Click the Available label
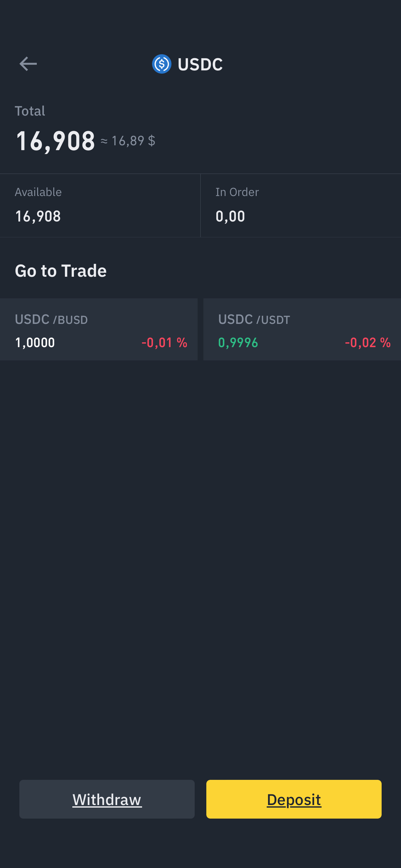The height and width of the screenshot is (868, 401). (x=38, y=192)
